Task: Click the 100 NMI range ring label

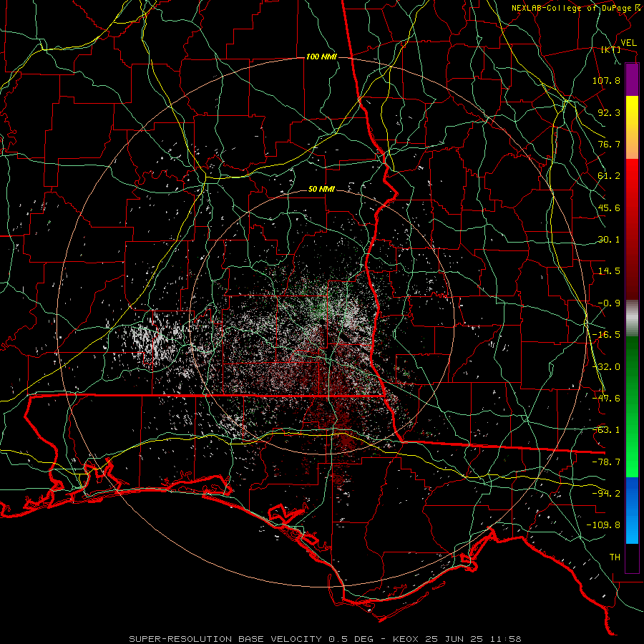Action: coord(321,57)
